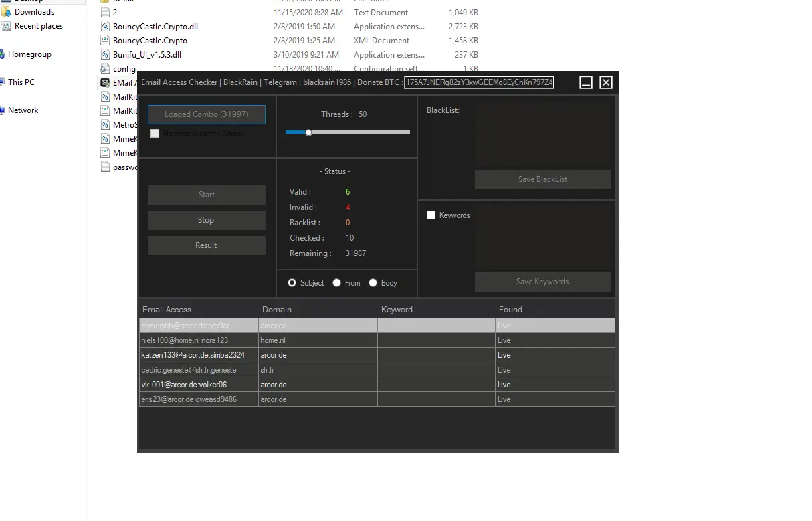Screen dimensions: 812x521
Task: Select the Bunifu_UI_v1.5.3.dll file icon
Action: (x=104, y=54)
